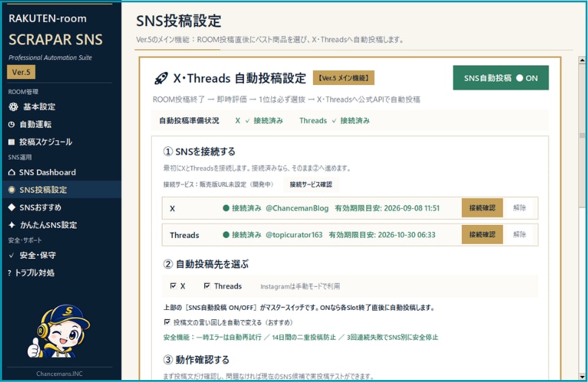
Task: Click the ① SNSを接続する heading
Action: tap(199, 152)
